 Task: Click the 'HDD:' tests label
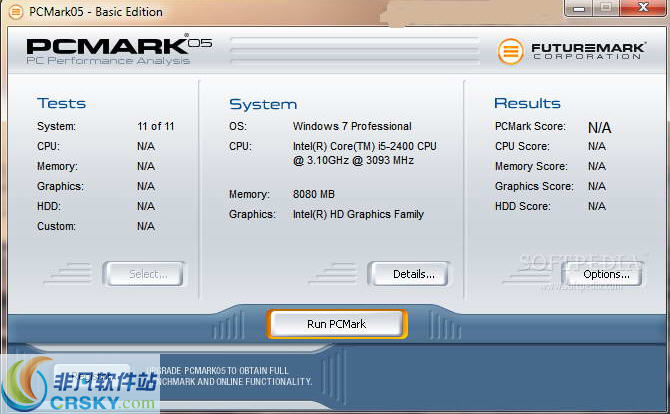[49, 206]
